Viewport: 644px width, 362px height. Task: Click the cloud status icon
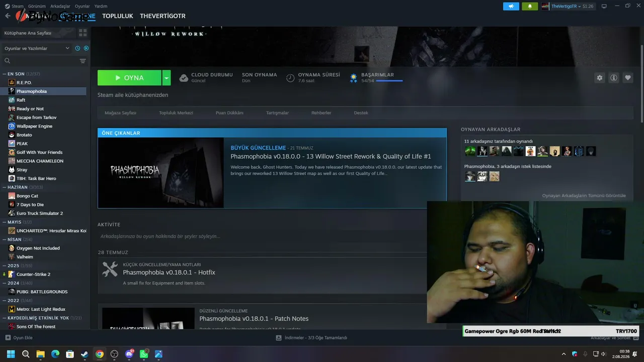[184, 78]
